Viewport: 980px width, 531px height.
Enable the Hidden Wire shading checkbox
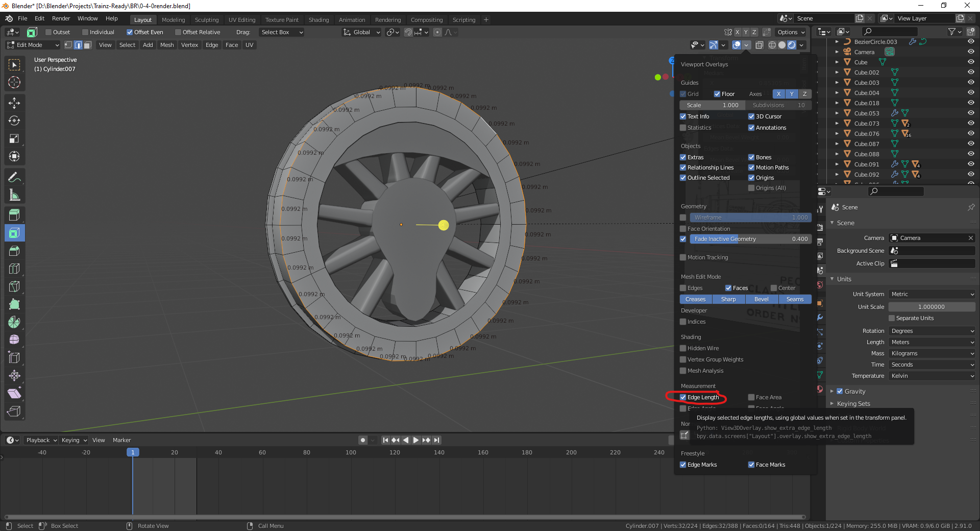click(683, 348)
